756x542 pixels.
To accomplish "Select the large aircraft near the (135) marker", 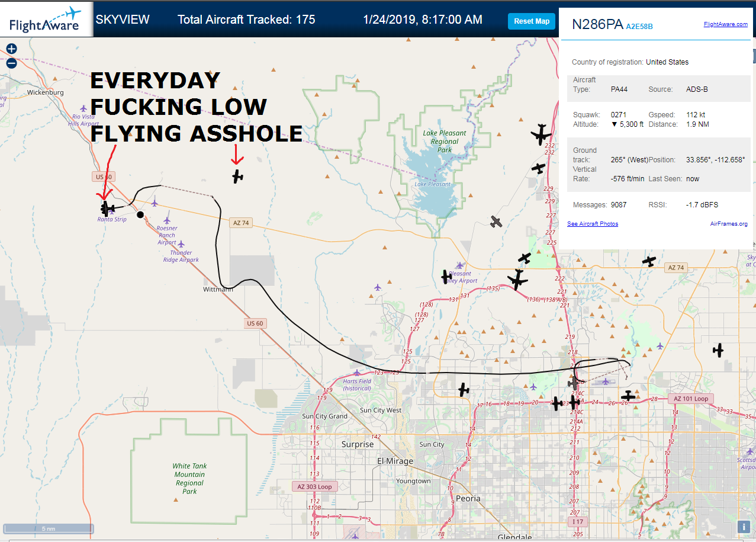I will point(517,280).
